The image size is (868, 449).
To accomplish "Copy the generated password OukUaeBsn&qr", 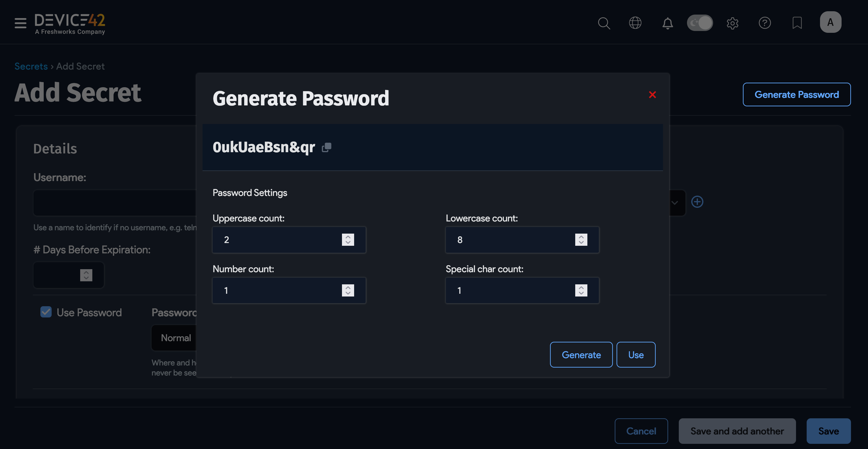I will [x=326, y=147].
